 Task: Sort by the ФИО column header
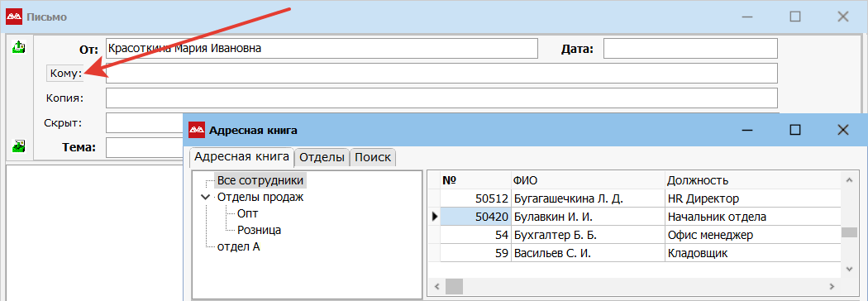click(587, 180)
